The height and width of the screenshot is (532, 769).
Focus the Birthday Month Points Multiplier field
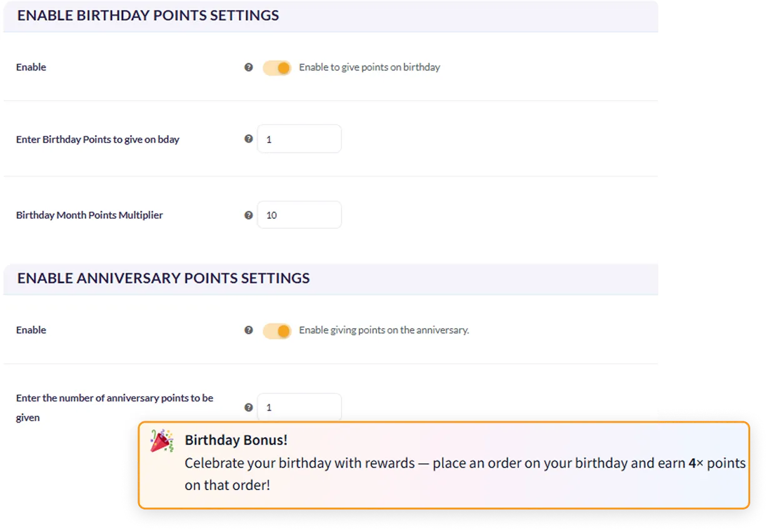pyautogui.click(x=299, y=214)
